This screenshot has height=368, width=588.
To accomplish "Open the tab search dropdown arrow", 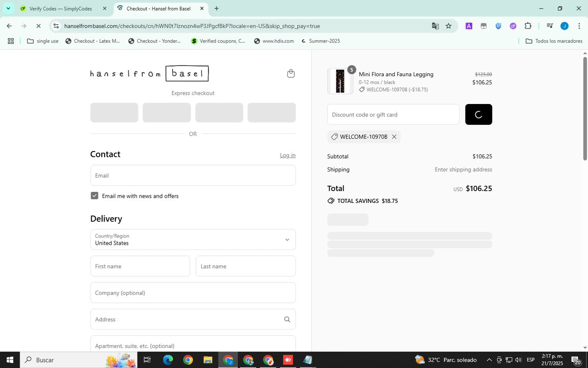I will (x=8, y=8).
